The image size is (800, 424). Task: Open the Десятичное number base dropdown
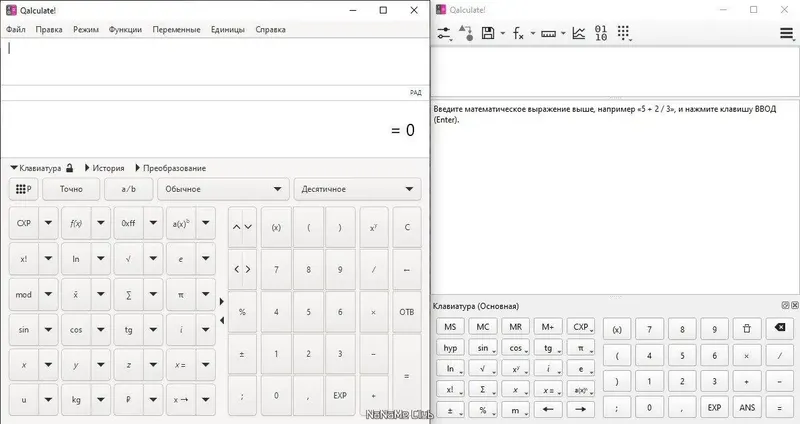tap(358, 189)
